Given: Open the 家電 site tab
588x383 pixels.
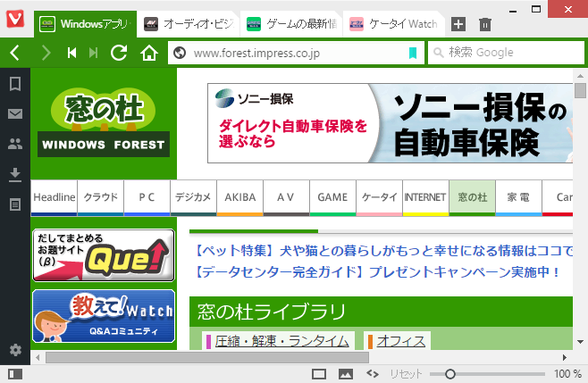Looking at the screenshot, I should [519, 197].
